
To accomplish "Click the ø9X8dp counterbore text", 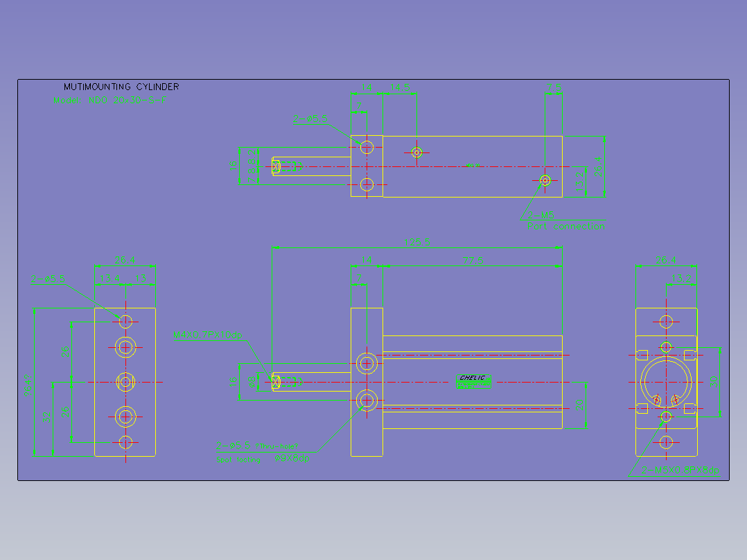I will 292,458.
